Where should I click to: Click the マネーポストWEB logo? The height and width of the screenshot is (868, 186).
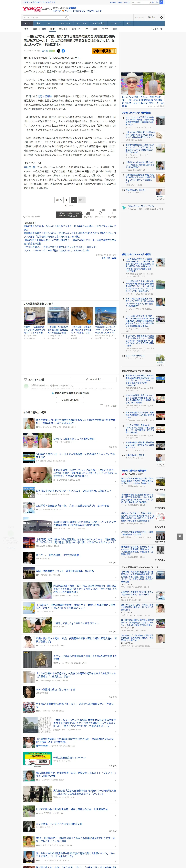pyautogui.click(x=104, y=51)
